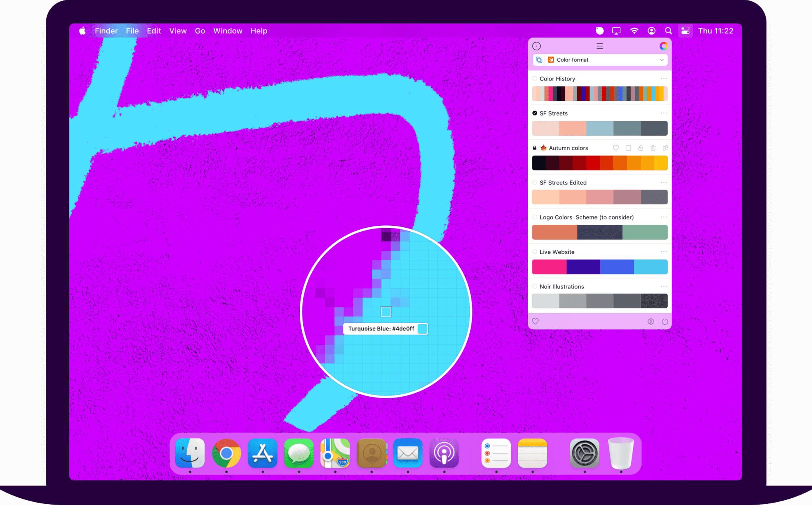Open the color wheel icon at panel top-right

(663, 46)
